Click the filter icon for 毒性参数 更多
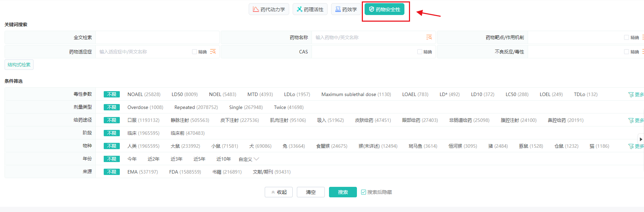Image resolution: width=644 pixels, height=212 pixels. [631, 95]
